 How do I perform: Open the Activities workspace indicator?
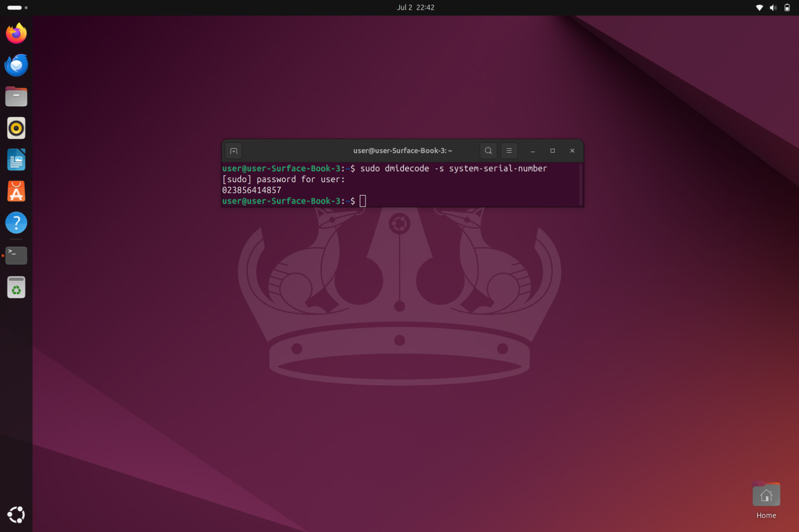[17, 7]
